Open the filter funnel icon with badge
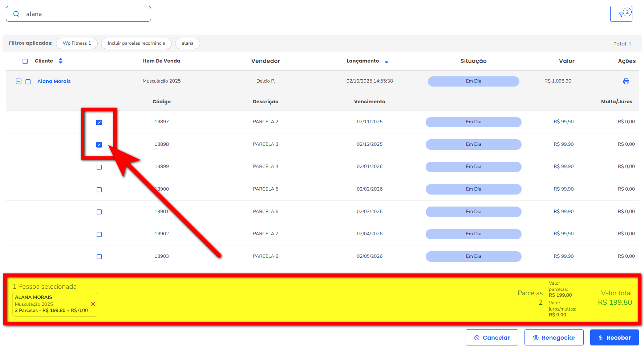The image size is (644, 352). [621, 14]
